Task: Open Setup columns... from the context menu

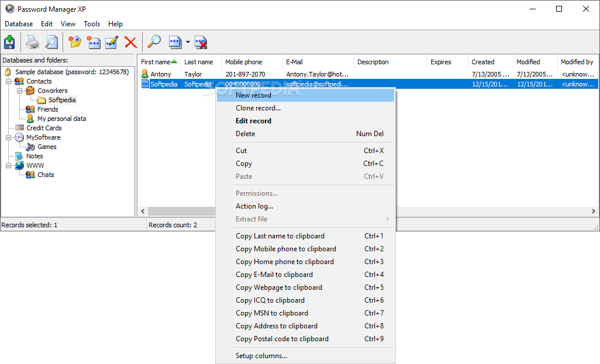Action: click(x=305, y=356)
